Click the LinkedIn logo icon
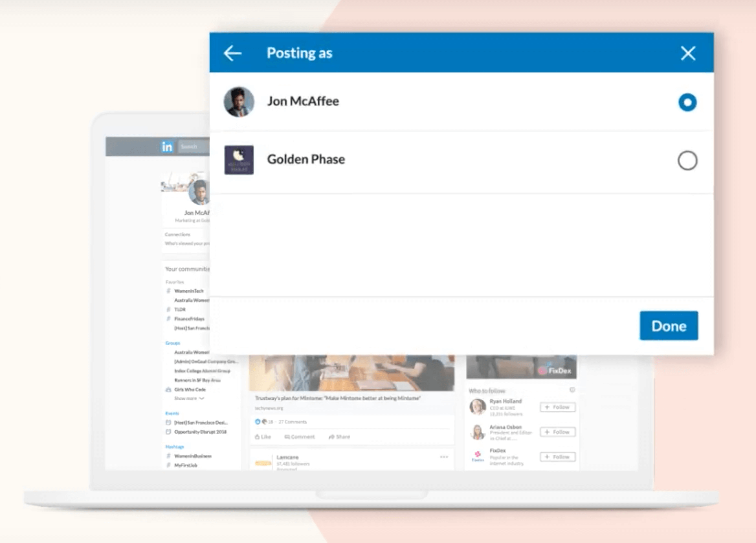The image size is (756, 543). (167, 147)
